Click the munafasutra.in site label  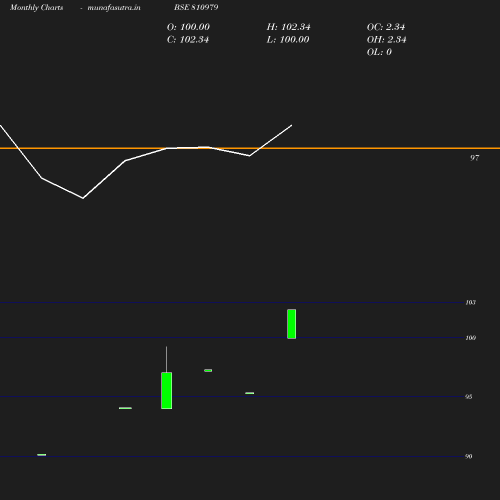pos(114,7)
